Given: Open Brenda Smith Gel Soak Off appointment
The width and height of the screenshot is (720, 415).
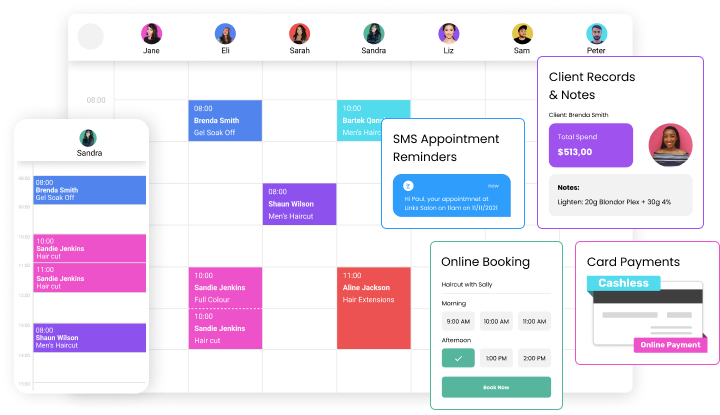Looking at the screenshot, I should click(x=225, y=120).
